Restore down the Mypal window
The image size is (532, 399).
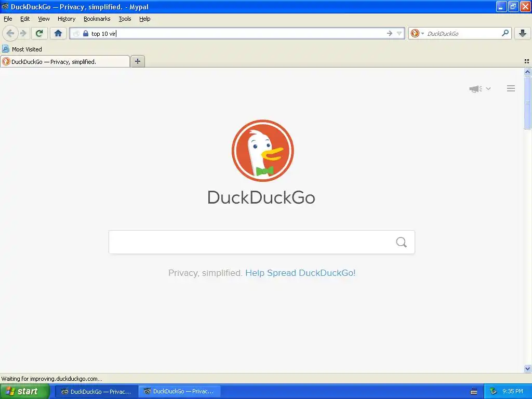click(513, 6)
